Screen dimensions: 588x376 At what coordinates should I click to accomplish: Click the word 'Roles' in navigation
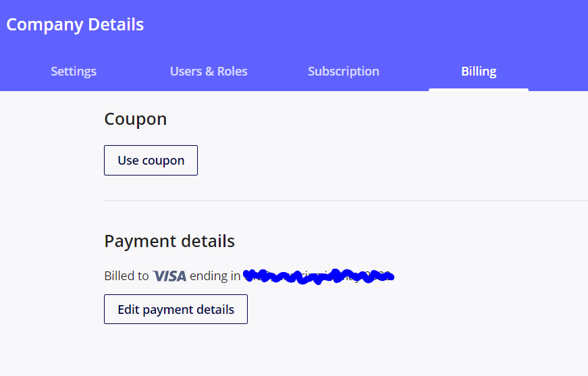(x=232, y=72)
